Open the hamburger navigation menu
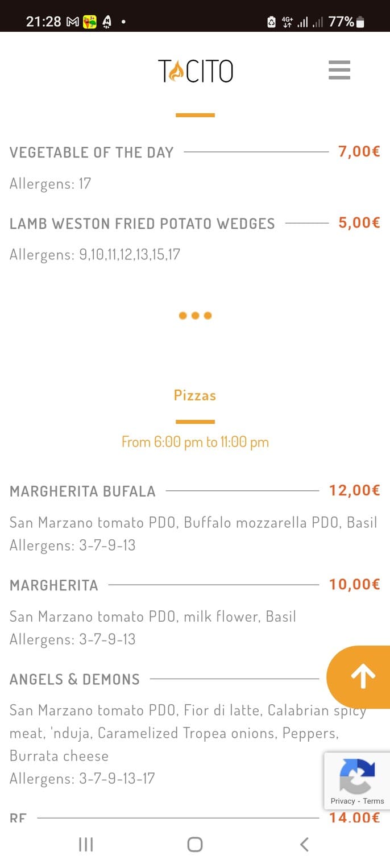Image resolution: width=390 pixels, height=868 pixels. click(339, 70)
